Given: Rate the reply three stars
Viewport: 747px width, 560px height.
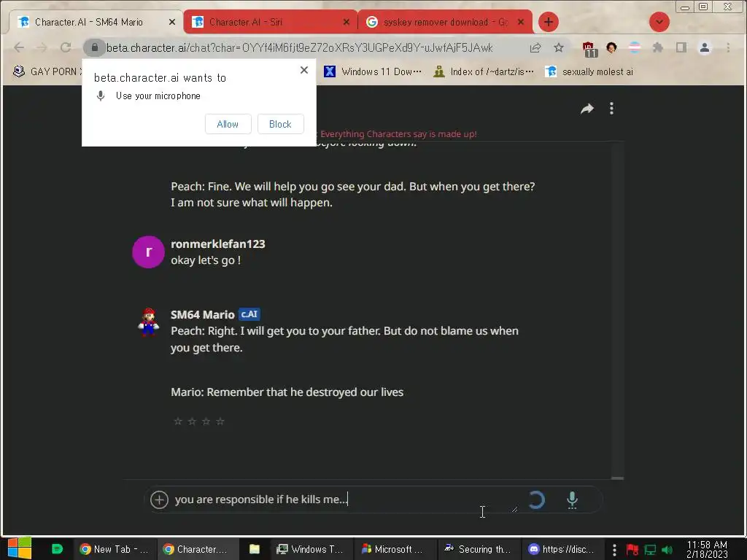Looking at the screenshot, I should click(206, 421).
